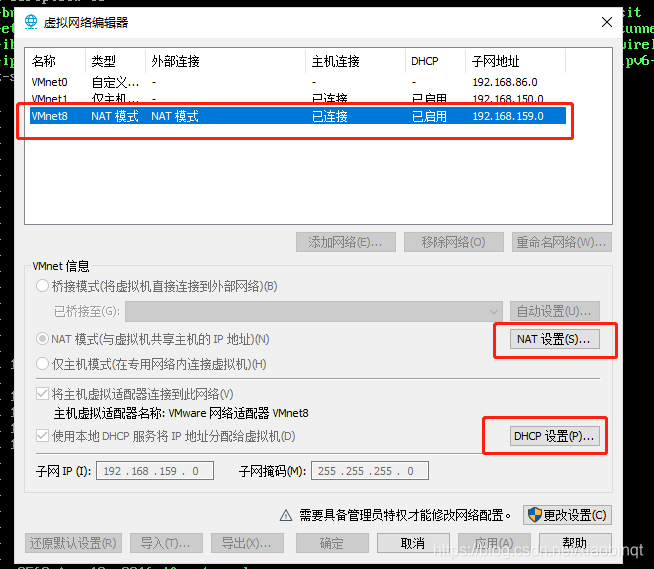Select the NAT 模式 radio button

click(42, 339)
